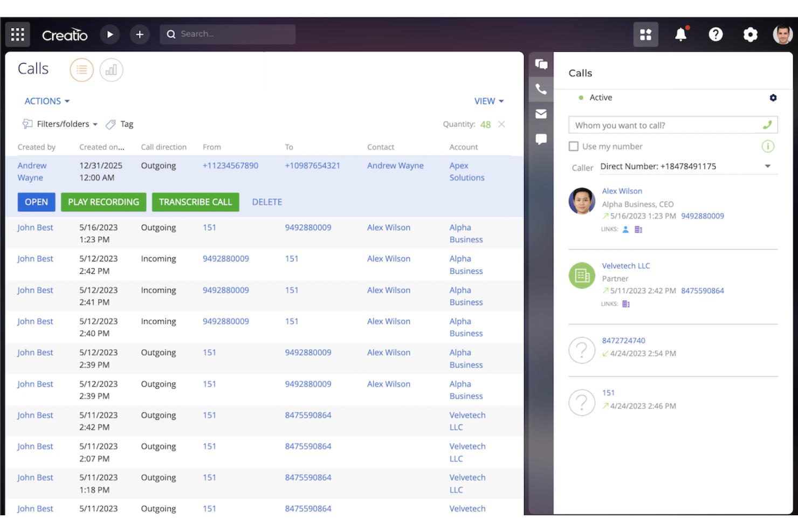Open the Filters/folders menu

[60, 124]
